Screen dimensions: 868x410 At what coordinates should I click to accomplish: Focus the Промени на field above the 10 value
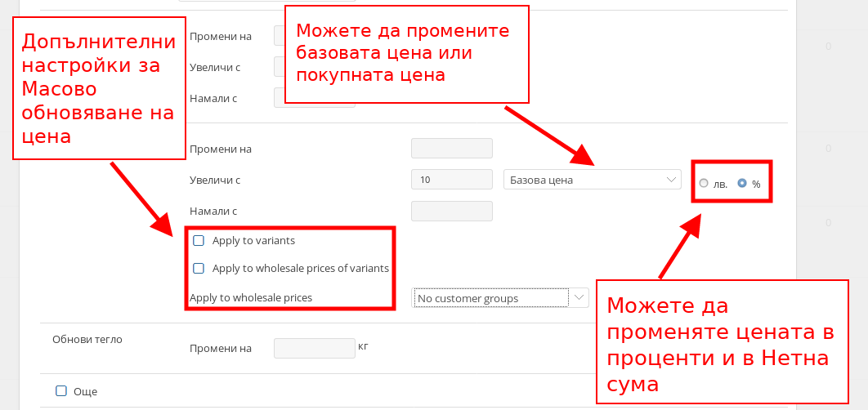pyautogui.click(x=451, y=149)
